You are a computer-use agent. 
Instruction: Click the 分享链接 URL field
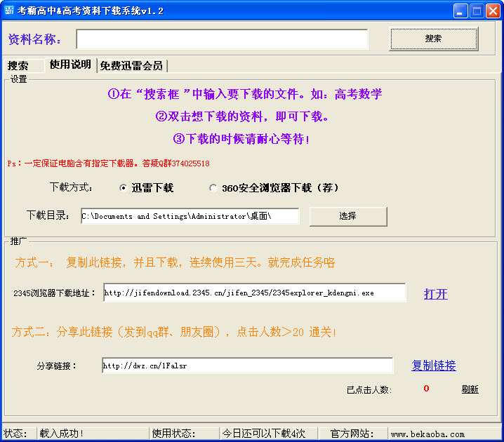point(247,366)
